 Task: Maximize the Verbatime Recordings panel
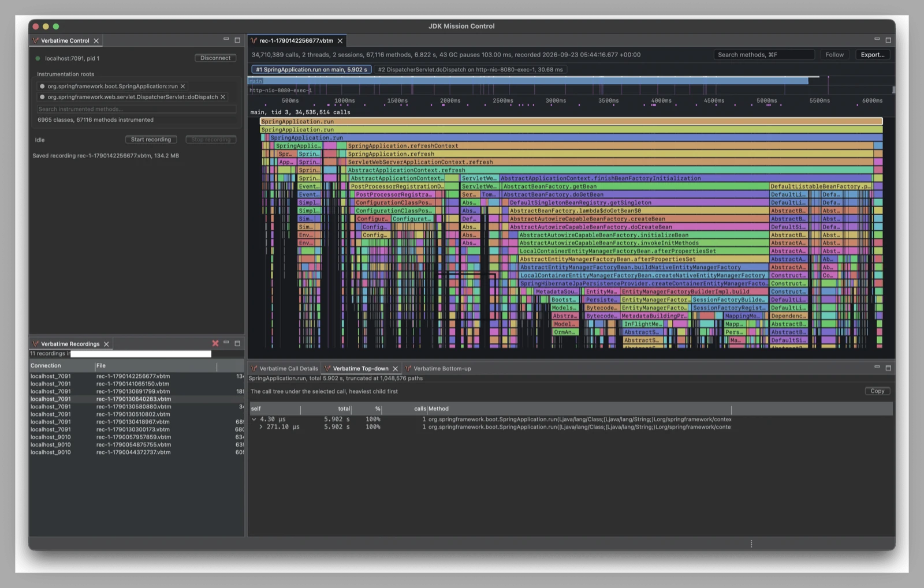pos(237,343)
